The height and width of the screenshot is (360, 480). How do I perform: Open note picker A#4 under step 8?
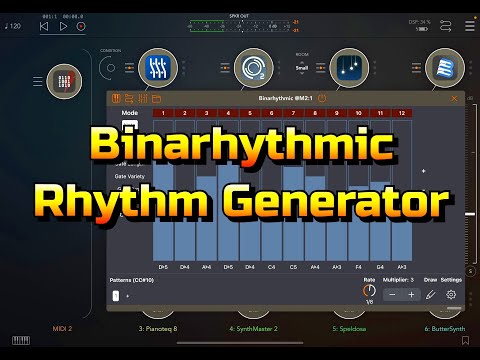tap(315, 267)
